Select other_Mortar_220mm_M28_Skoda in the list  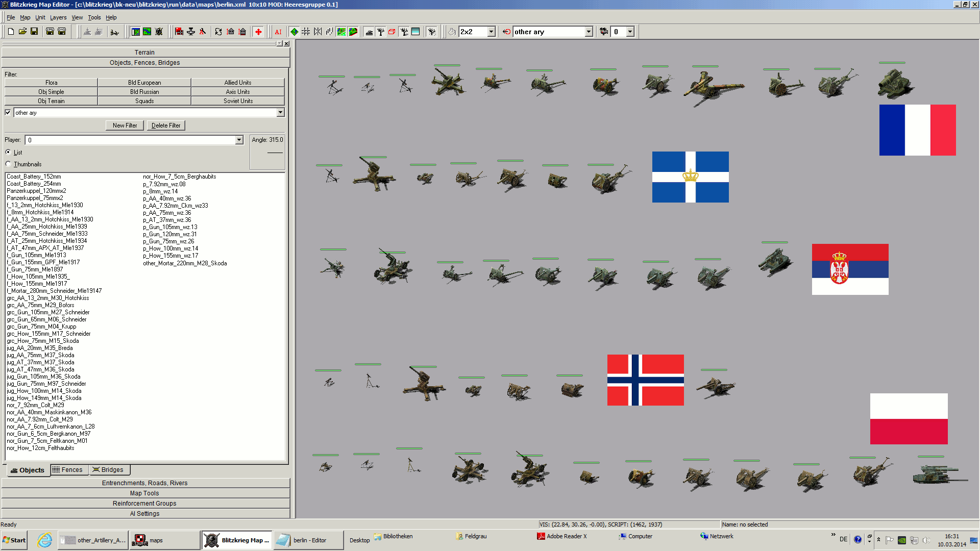pyautogui.click(x=185, y=263)
